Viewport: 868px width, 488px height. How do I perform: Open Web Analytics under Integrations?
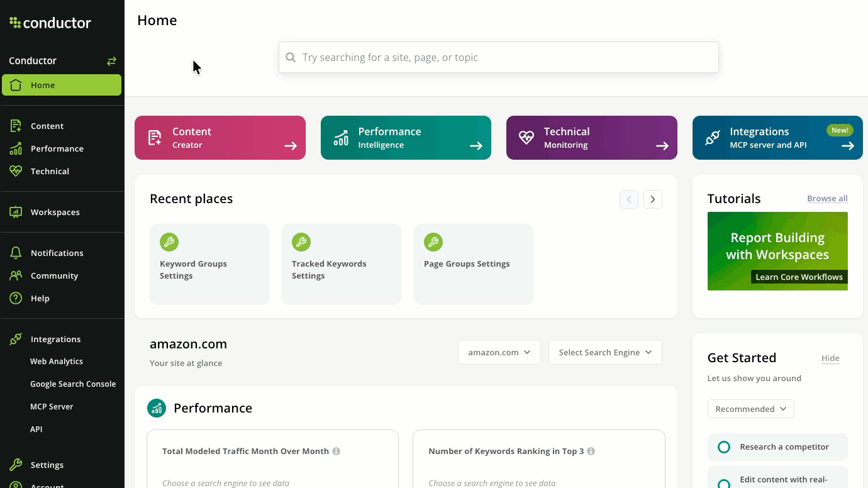[x=57, y=362]
